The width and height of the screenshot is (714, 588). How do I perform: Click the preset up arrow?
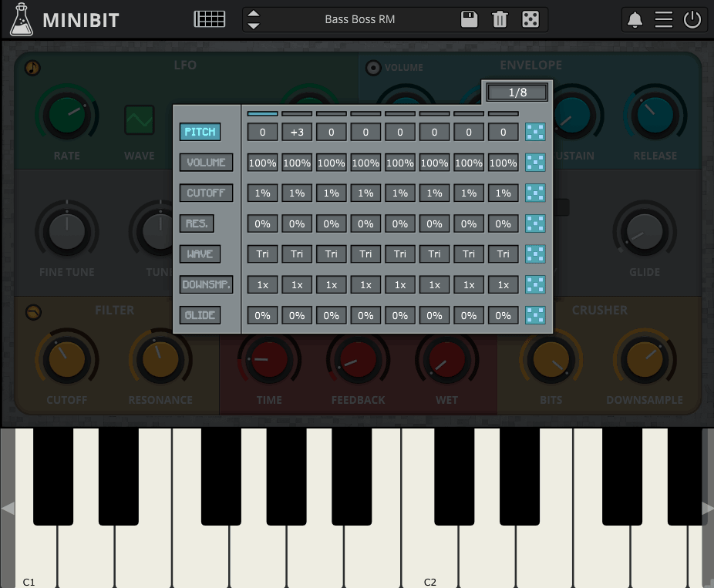coord(253,14)
